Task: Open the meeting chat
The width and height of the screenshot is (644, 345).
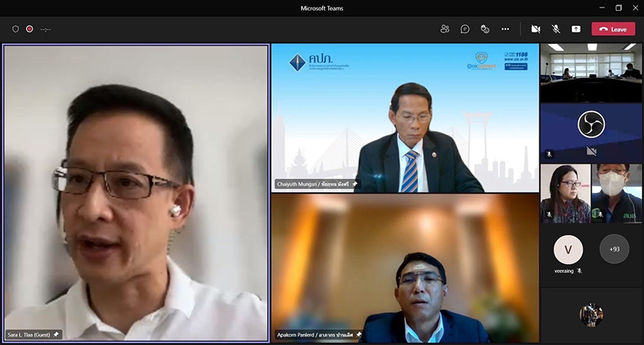Action: pyautogui.click(x=464, y=29)
